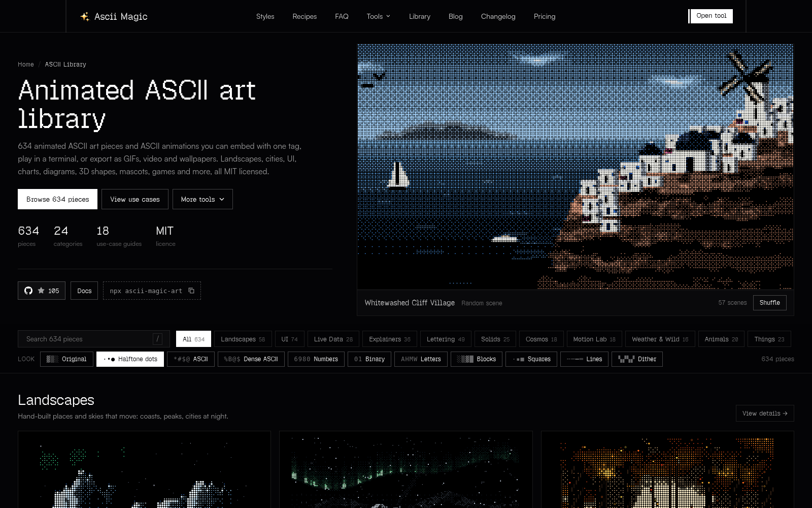
Task: Go to Home breadcrumb link
Action: 26,65
